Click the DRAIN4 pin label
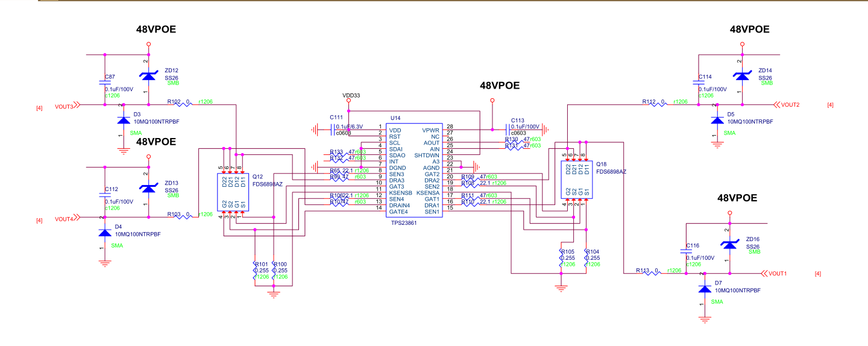This screenshot has height=346, width=868. [x=400, y=206]
